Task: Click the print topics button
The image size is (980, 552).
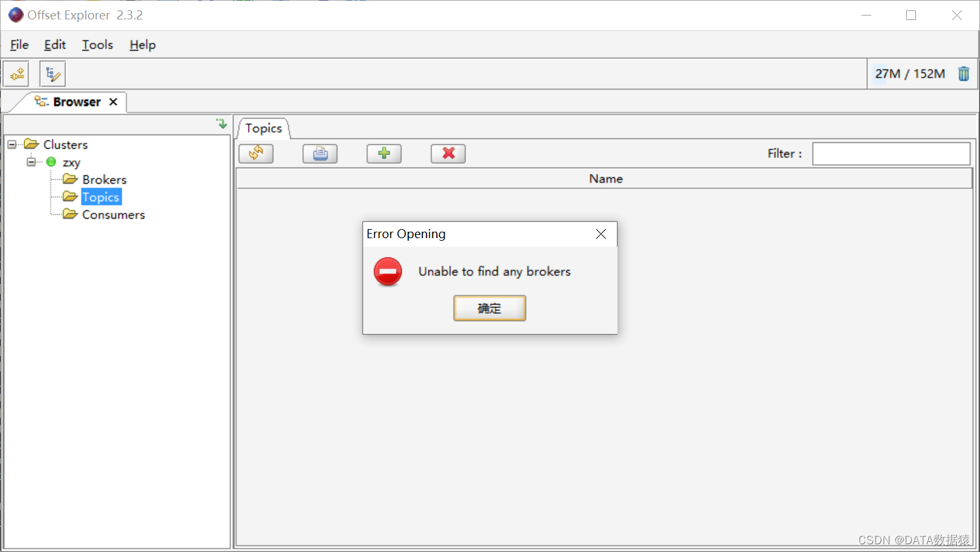Action: point(320,153)
